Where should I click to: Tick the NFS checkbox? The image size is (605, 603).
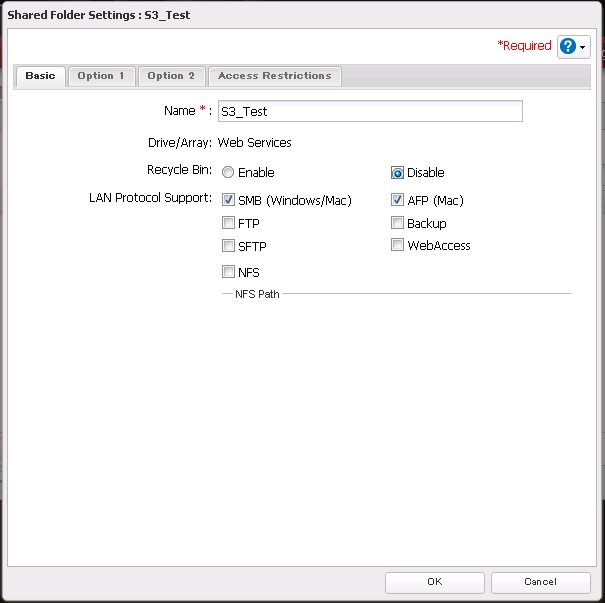coord(228,272)
